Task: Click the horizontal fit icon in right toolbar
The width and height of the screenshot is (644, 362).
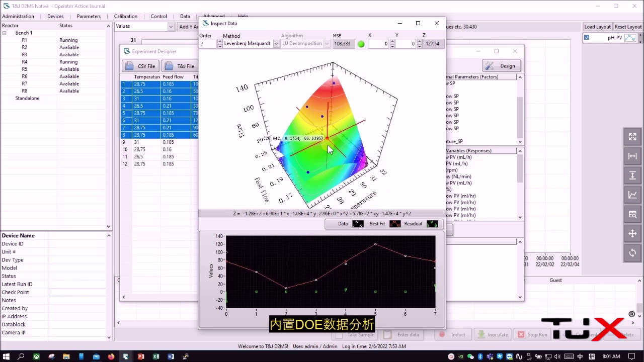Action: 632,156
